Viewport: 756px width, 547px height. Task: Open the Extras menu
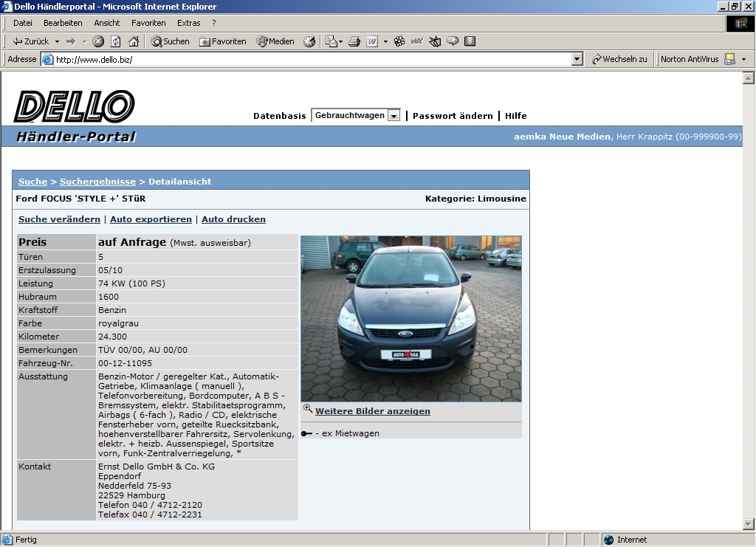188,23
